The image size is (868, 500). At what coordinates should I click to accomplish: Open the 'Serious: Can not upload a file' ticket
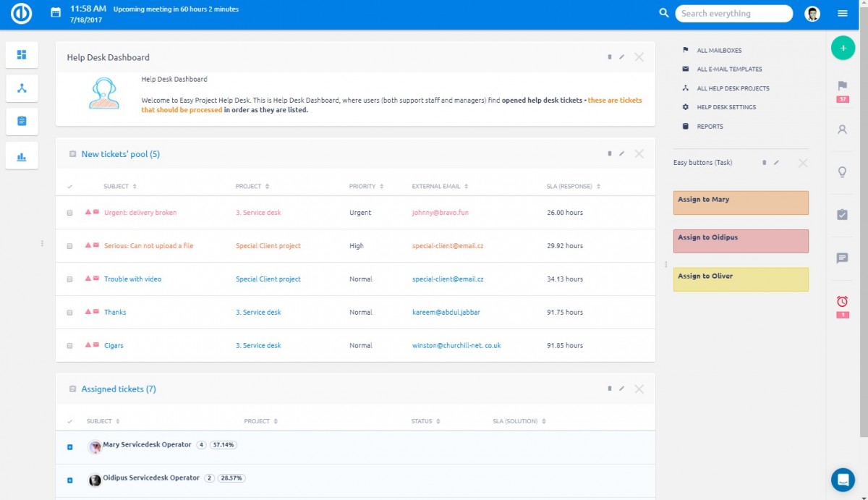click(148, 246)
